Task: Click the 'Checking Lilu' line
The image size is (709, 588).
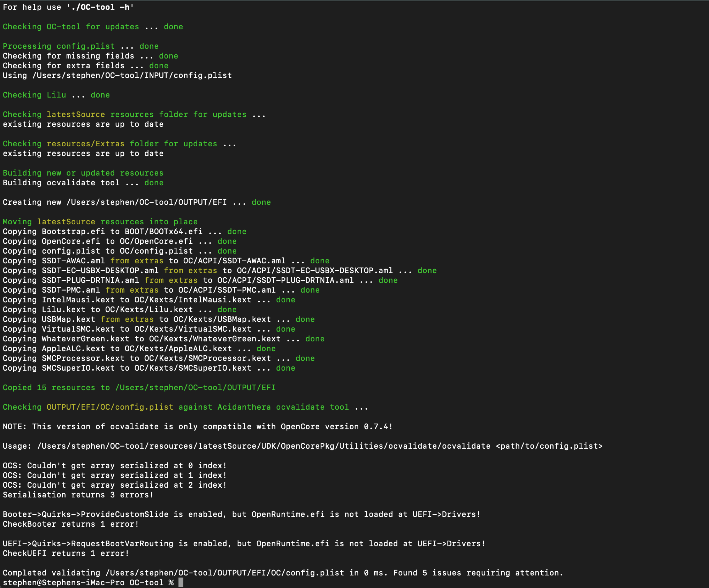Action: tap(56, 95)
